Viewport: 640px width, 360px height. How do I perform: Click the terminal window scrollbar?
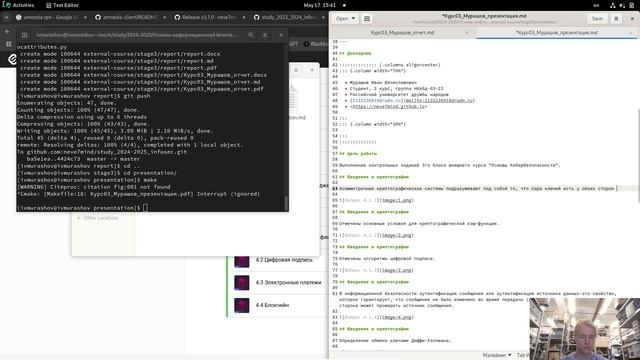[286, 203]
